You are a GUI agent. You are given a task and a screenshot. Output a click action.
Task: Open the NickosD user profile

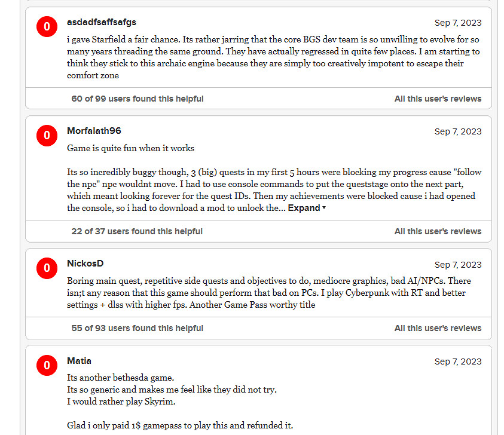point(85,264)
